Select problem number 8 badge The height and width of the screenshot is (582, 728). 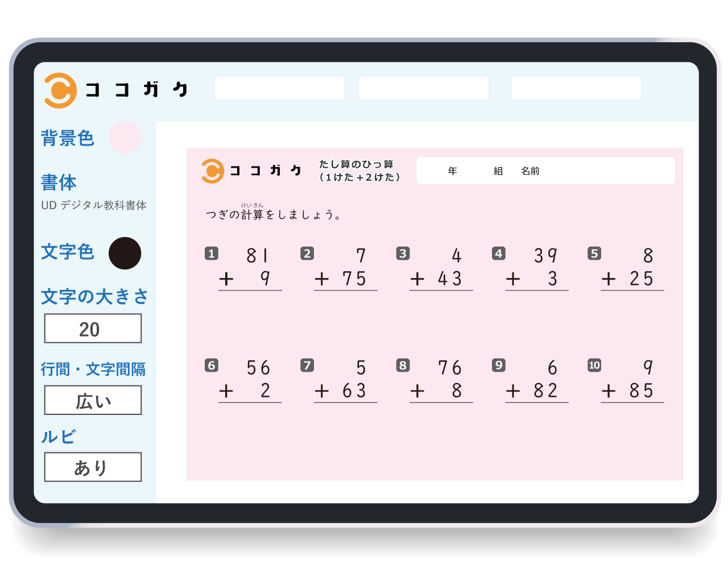coord(403,365)
